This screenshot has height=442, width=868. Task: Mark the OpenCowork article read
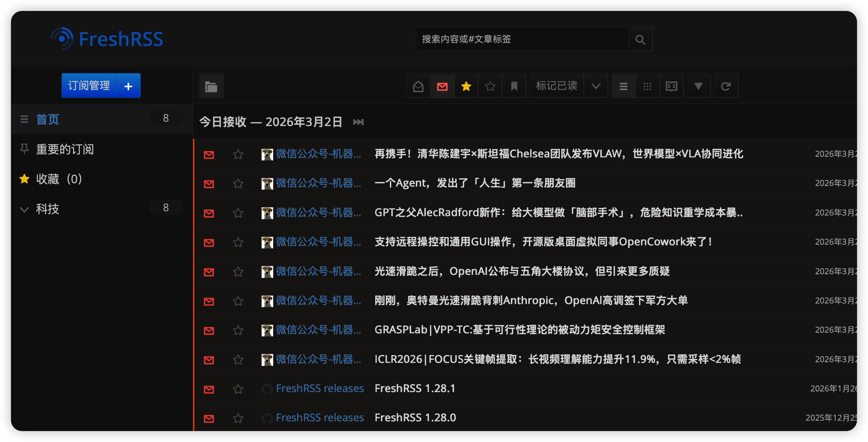tap(209, 242)
